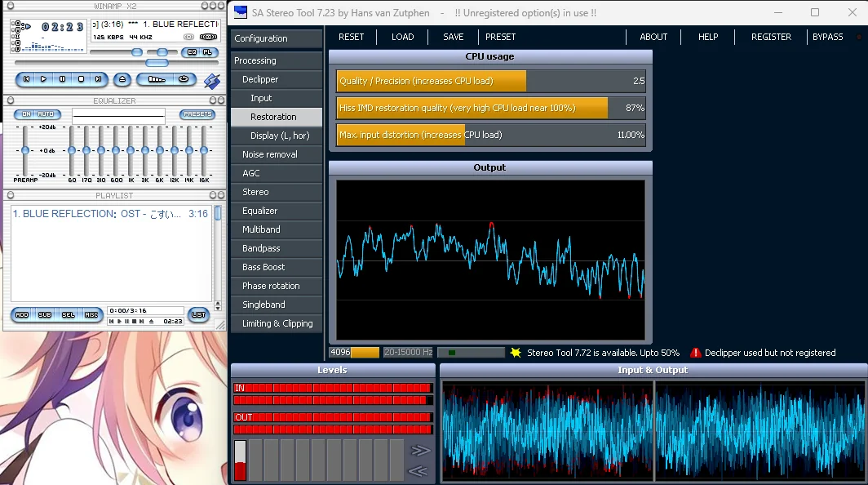Toggle the Winamp repeat button

coord(184,79)
